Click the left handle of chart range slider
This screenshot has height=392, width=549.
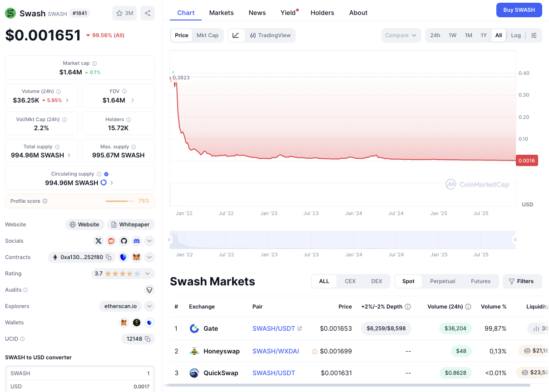point(170,240)
